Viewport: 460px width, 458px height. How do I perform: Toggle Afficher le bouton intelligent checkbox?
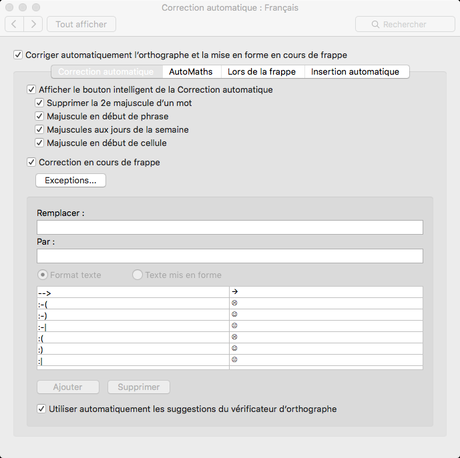[x=31, y=89]
